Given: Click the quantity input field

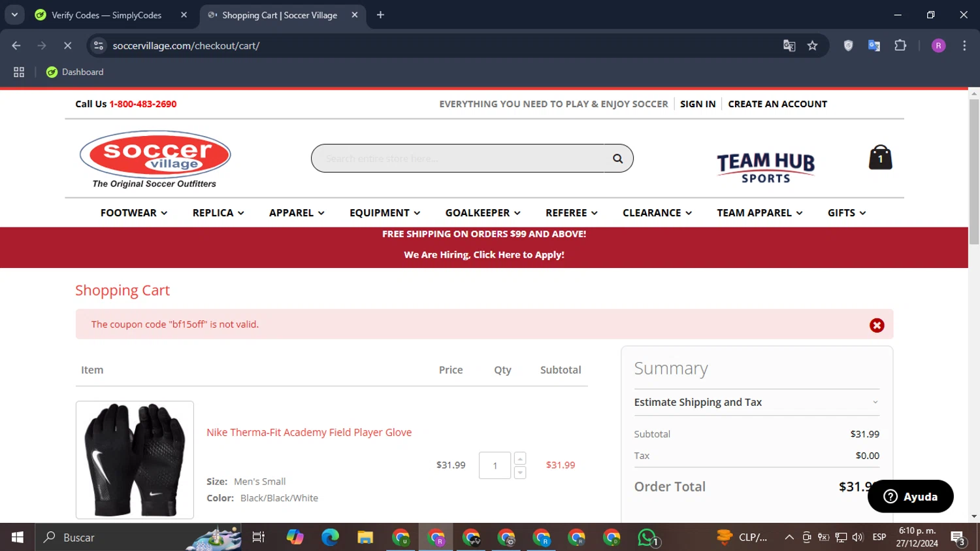Looking at the screenshot, I should pyautogui.click(x=495, y=465).
